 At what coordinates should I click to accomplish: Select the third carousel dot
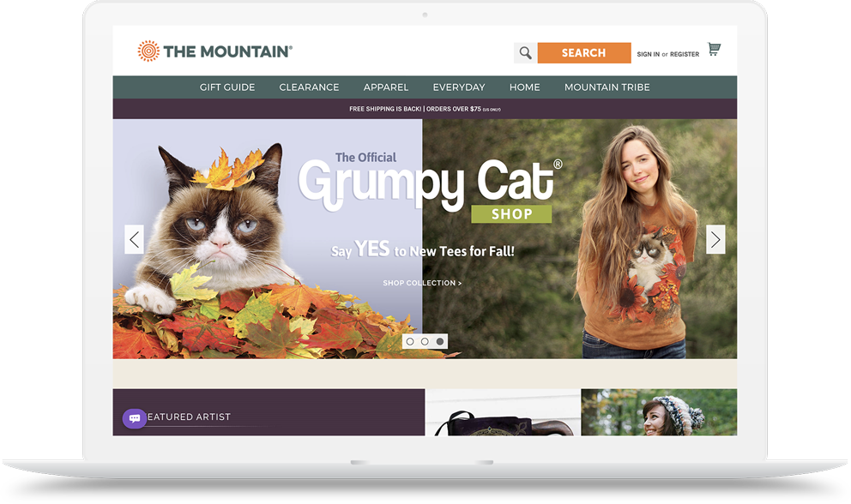(440, 341)
